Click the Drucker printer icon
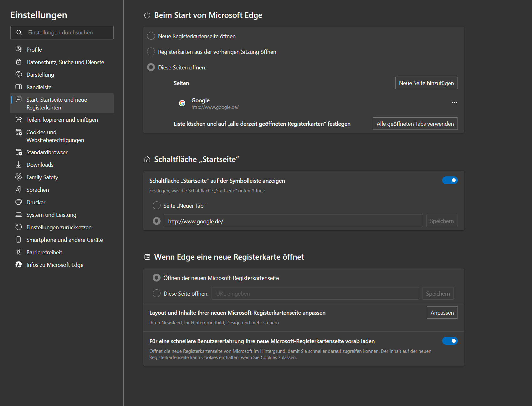Viewport: 532px width, 406px height. point(19,202)
